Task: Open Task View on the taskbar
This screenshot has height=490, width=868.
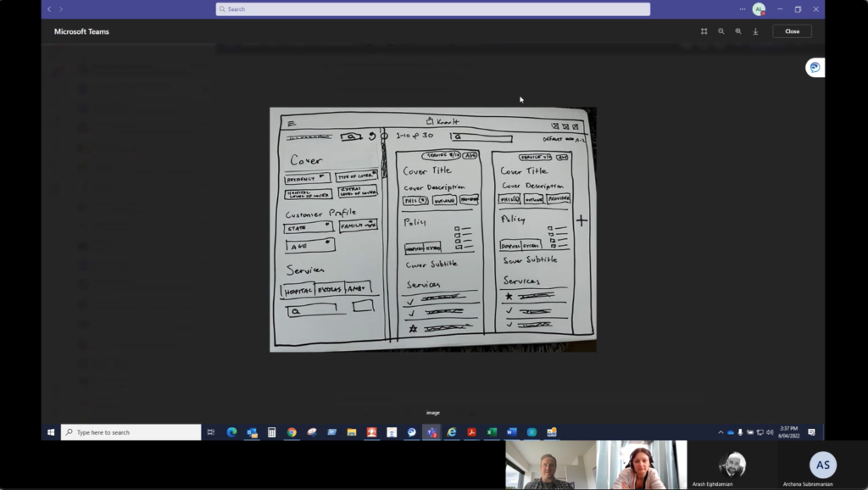Action: [x=211, y=432]
